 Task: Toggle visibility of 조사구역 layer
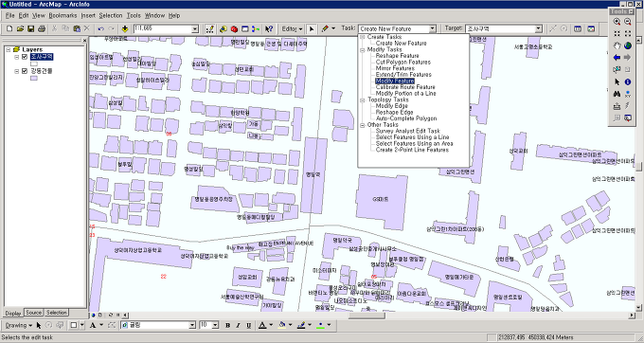point(25,57)
